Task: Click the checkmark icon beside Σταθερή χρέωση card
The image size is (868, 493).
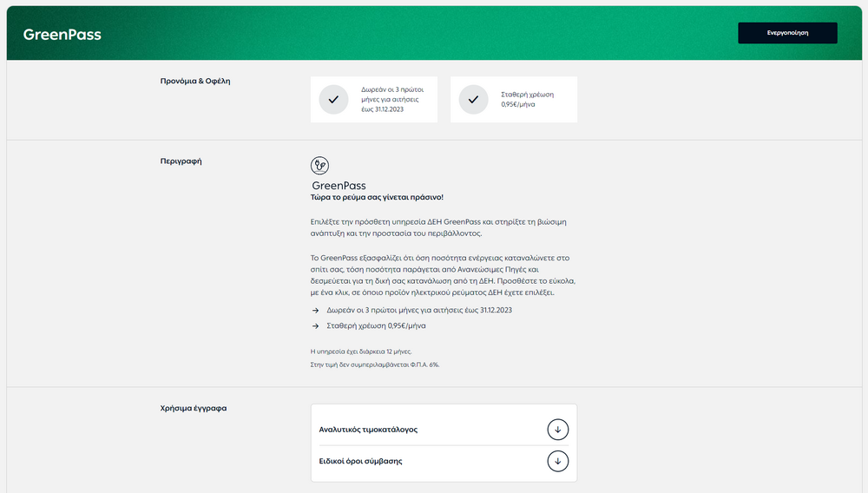Action: tap(473, 100)
